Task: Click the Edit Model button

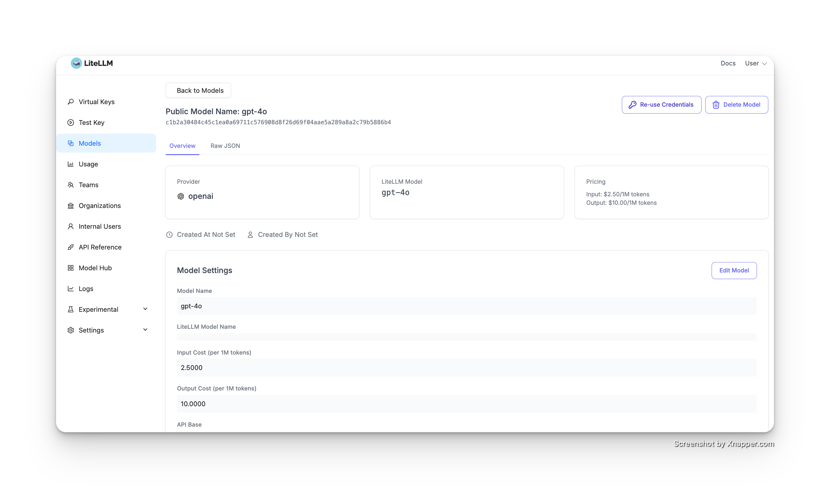Action: coord(734,270)
